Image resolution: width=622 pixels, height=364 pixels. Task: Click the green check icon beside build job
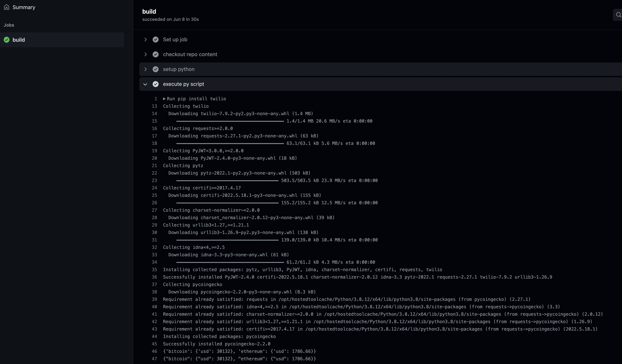pos(7,40)
